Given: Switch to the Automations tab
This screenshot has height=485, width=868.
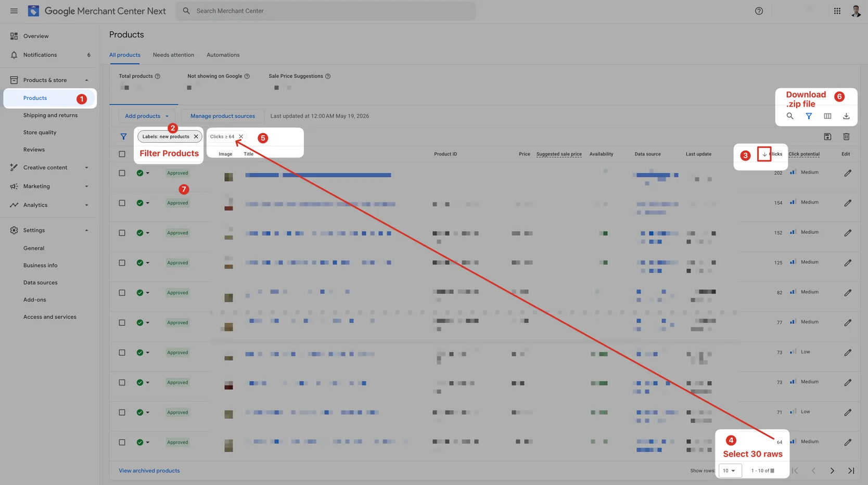Looking at the screenshot, I should [x=223, y=55].
